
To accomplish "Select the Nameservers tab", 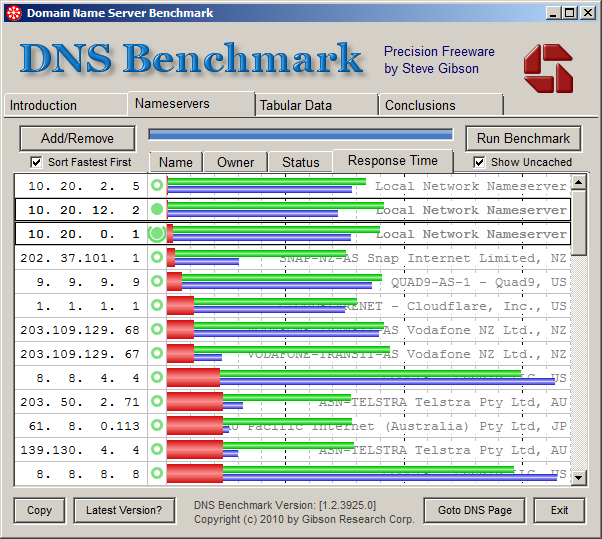I will (x=191, y=104).
